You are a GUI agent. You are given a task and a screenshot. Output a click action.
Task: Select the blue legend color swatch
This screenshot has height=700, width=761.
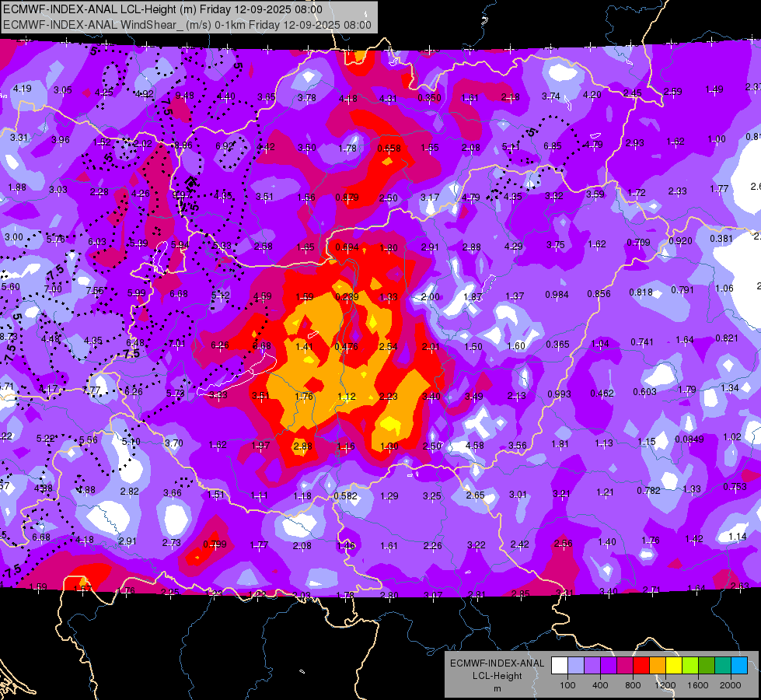[x=739, y=666]
